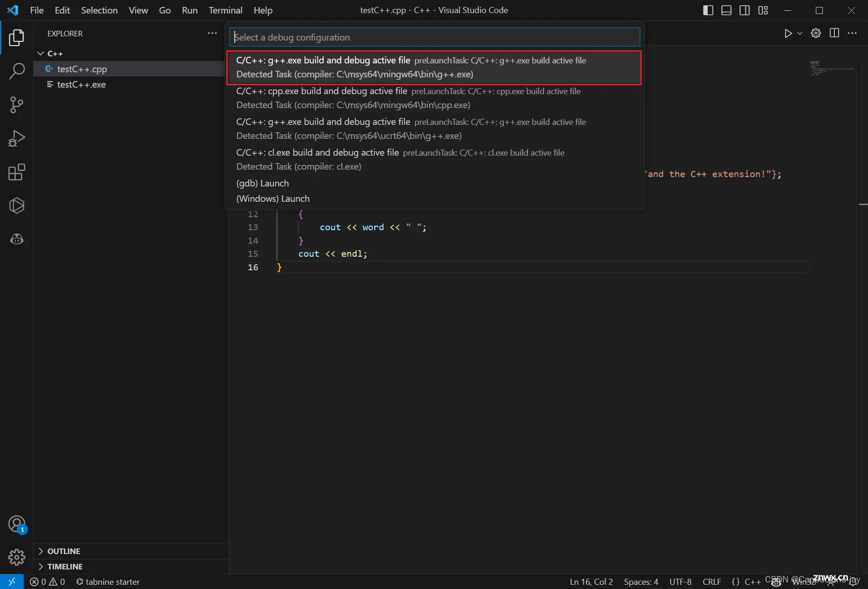Open a Remote Window from status bar

pyautogui.click(x=12, y=582)
